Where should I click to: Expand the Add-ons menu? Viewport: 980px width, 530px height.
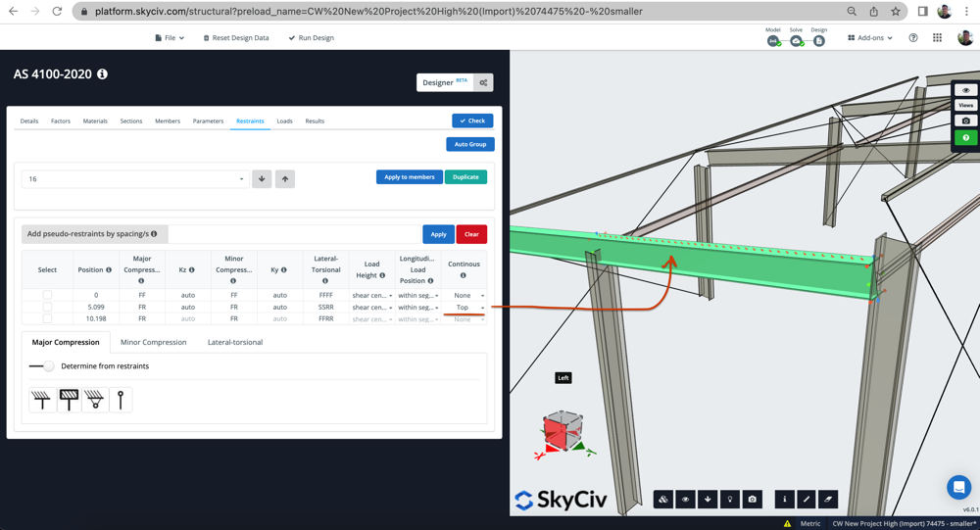point(870,37)
